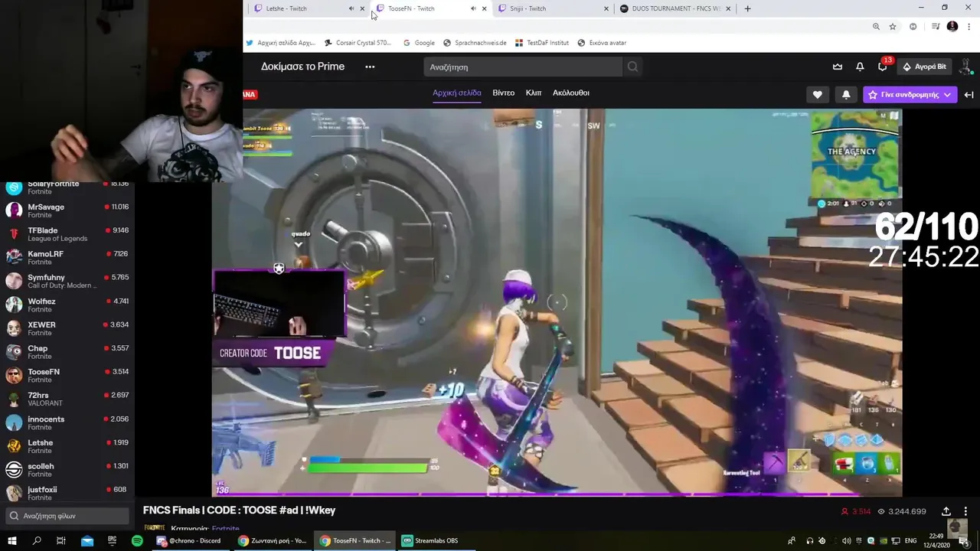
Task: Open Twitch notifications bell in top bar
Action: pyautogui.click(x=860, y=67)
